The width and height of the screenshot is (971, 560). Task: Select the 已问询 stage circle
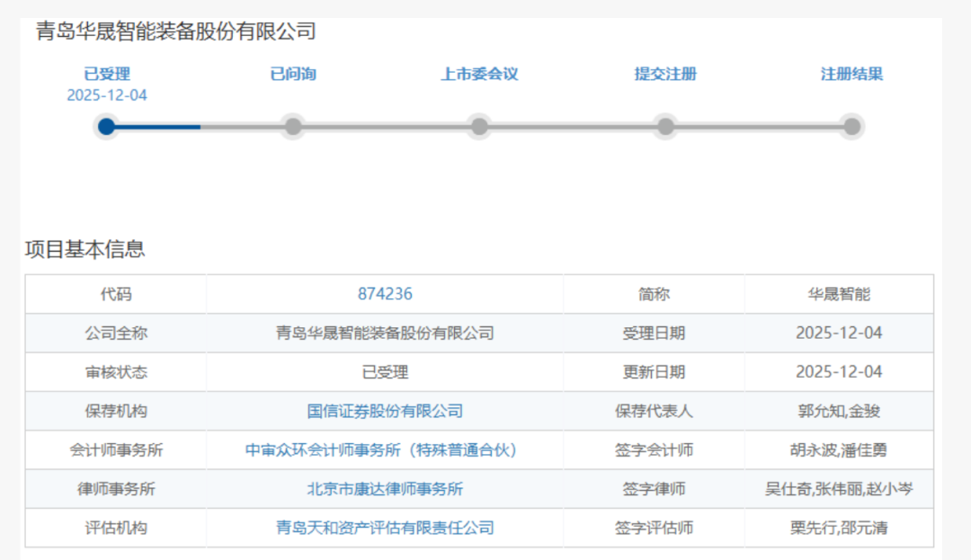293,126
